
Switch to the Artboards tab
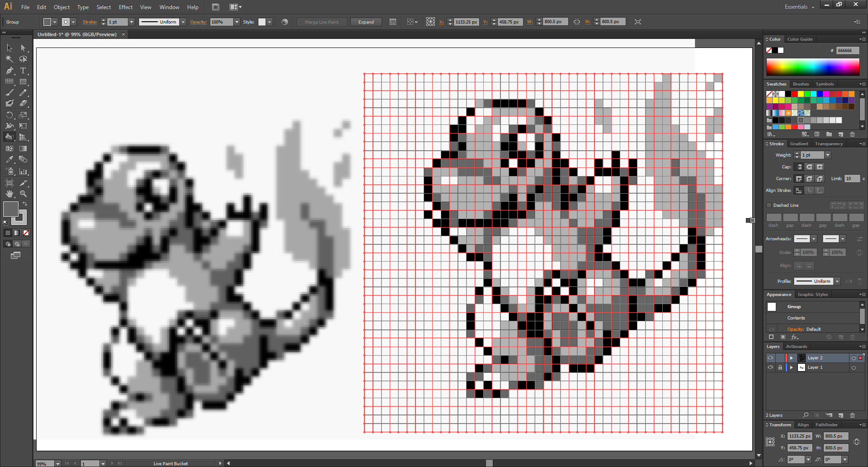[797, 347]
